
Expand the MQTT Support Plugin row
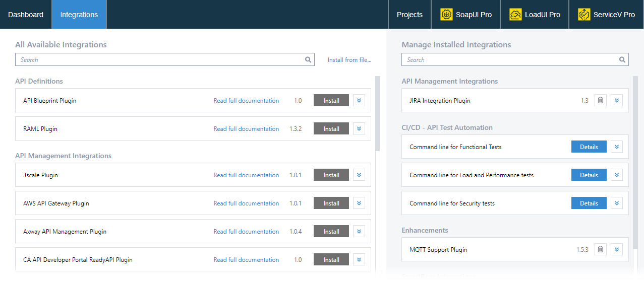(x=616, y=249)
